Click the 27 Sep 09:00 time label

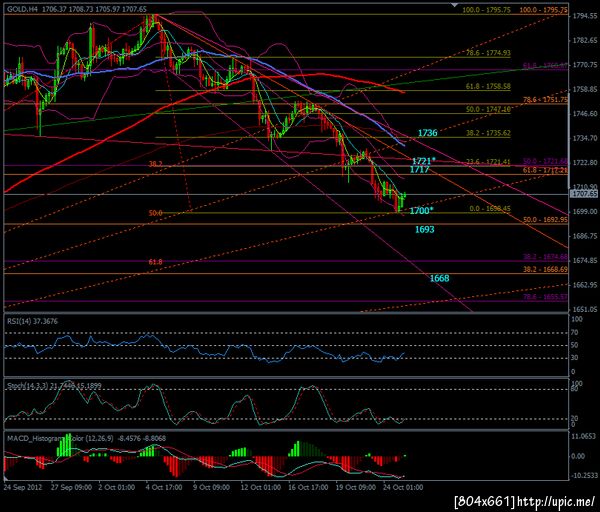(x=71, y=488)
